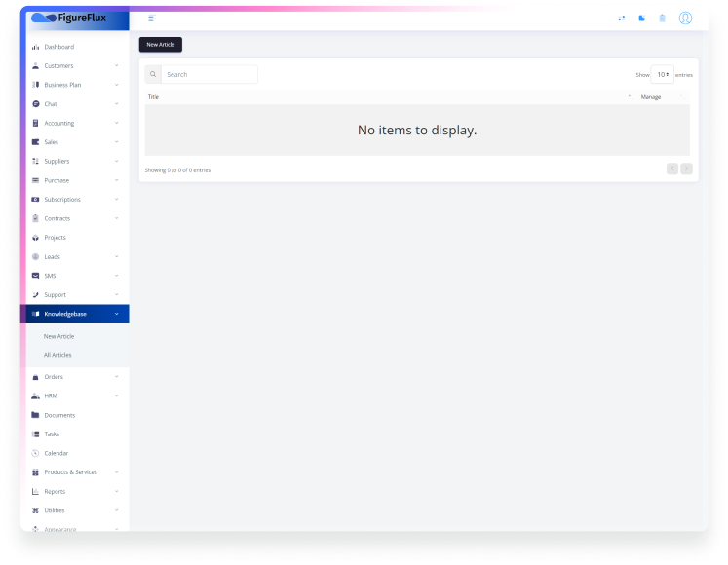Screen dimensions: 728x565
Task: Open the user profile avatar
Action: (685, 18)
